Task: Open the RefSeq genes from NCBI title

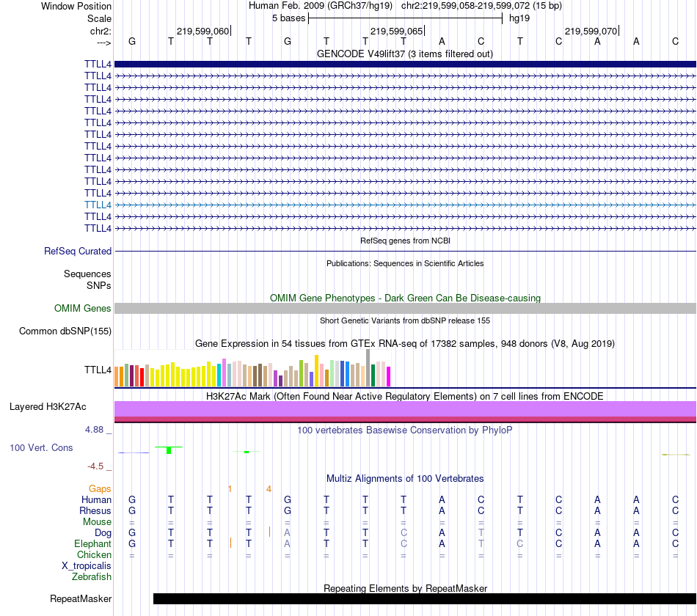Action: [x=405, y=241]
